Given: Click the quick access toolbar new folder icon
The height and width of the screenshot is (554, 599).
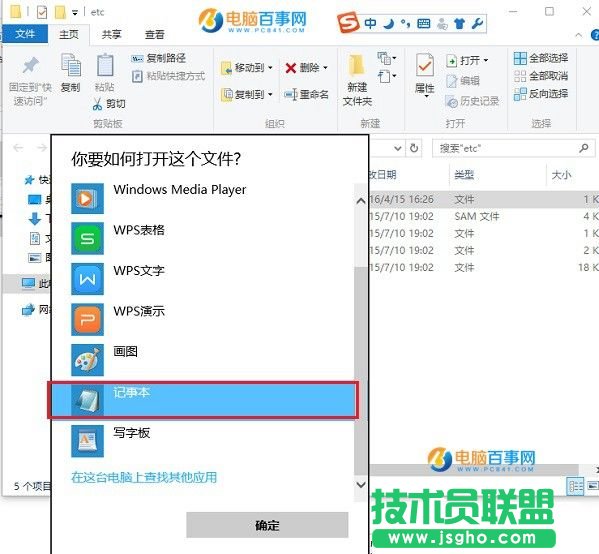Looking at the screenshot, I should pos(60,12).
